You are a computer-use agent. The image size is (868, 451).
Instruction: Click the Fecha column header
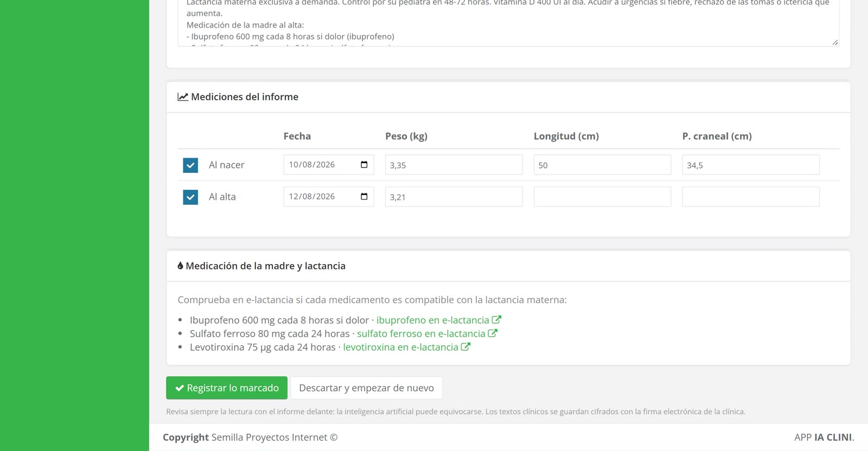(297, 137)
